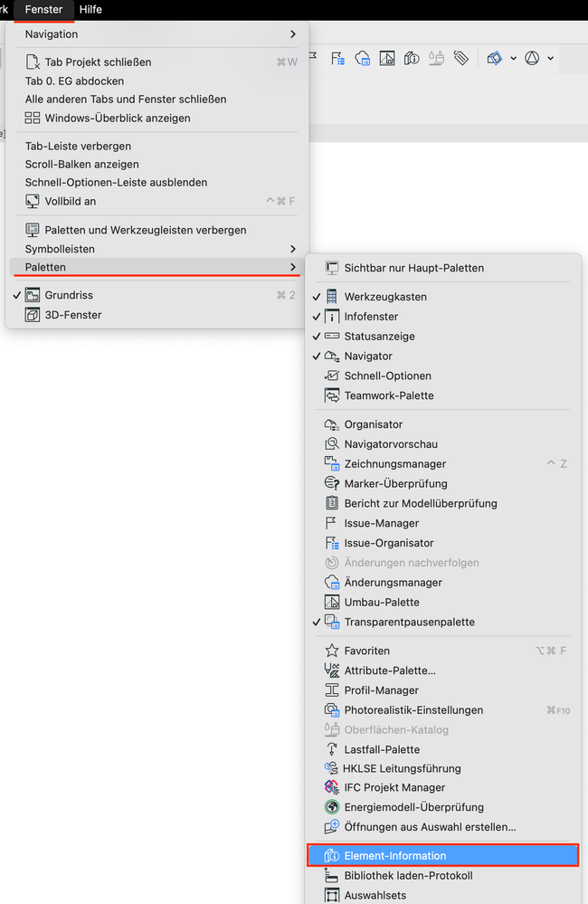Click the Umbau-Palette toolbar icon

coord(387,58)
